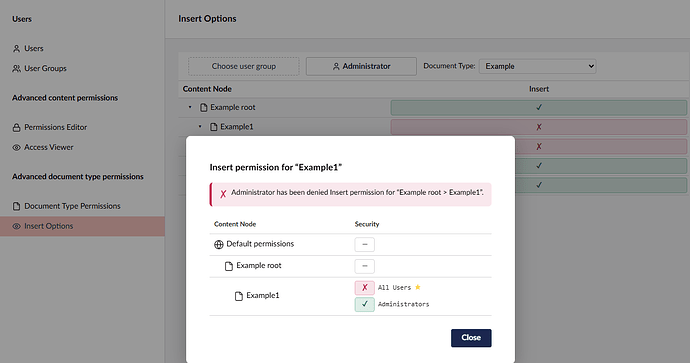The height and width of the screenshot is (363, 690).
Task: Click the Users person icon
Action: 16,49
